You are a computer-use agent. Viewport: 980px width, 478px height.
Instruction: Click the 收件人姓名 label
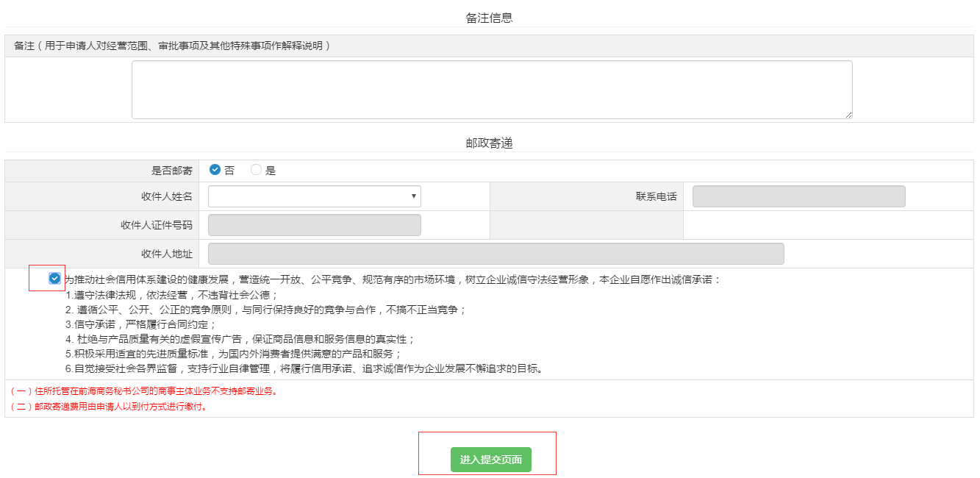[167, 197]
